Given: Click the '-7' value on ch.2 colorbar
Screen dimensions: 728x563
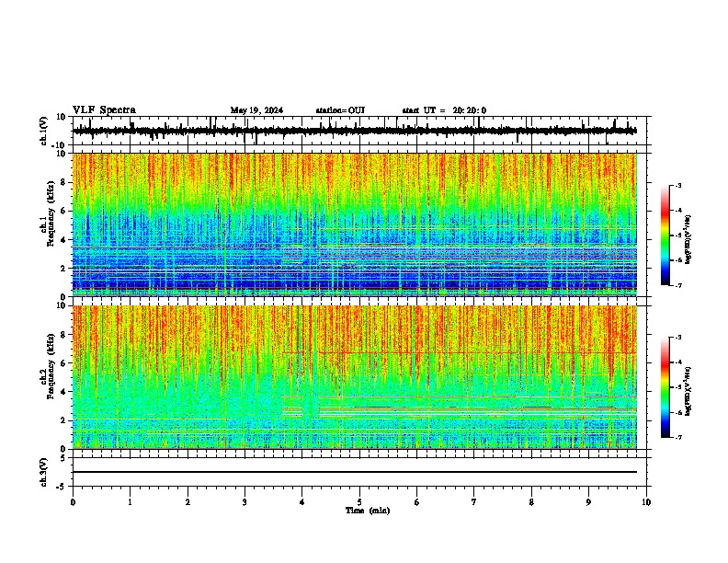Looking at the screenshot, I should pos(678,437).
